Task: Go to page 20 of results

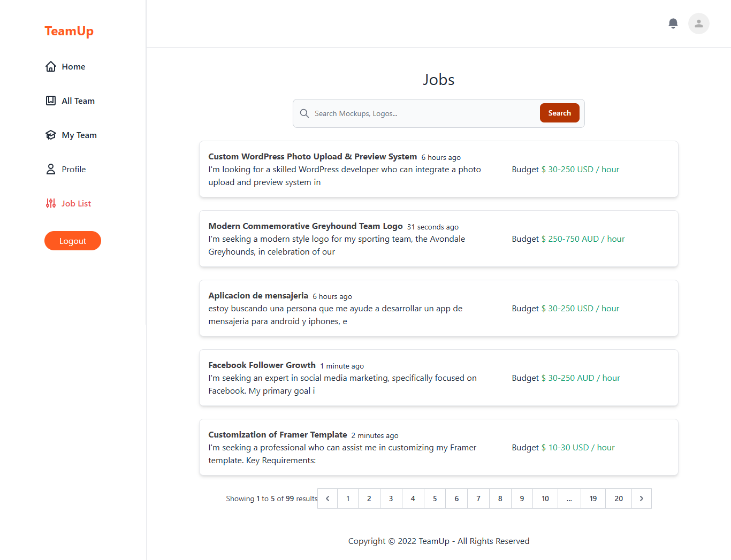Action: pos(619,498)
